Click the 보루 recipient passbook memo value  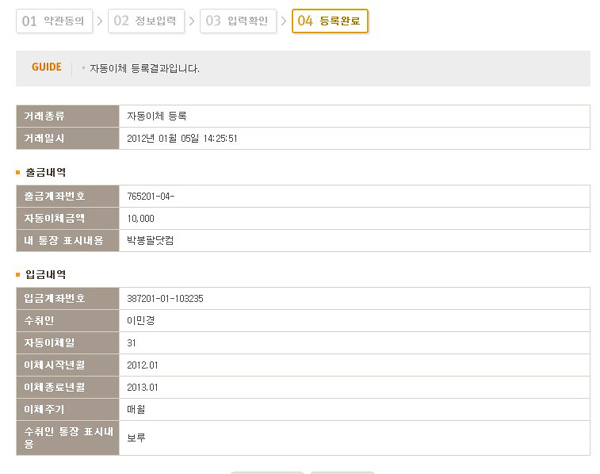click(x=137, y=437)
